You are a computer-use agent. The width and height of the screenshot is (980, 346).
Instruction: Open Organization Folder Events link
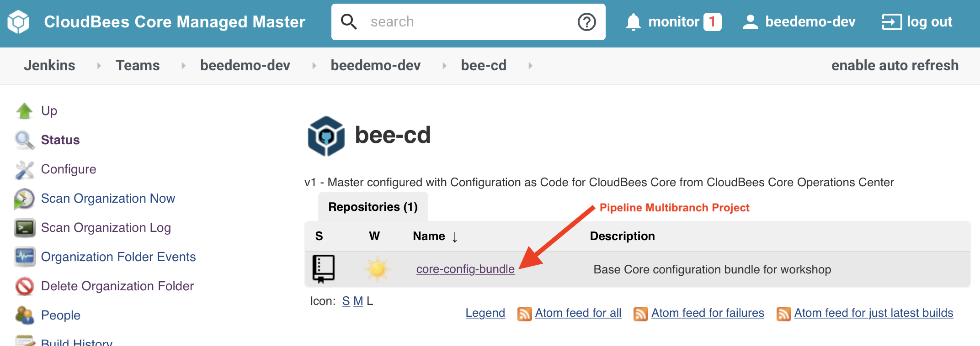[118, 257]
